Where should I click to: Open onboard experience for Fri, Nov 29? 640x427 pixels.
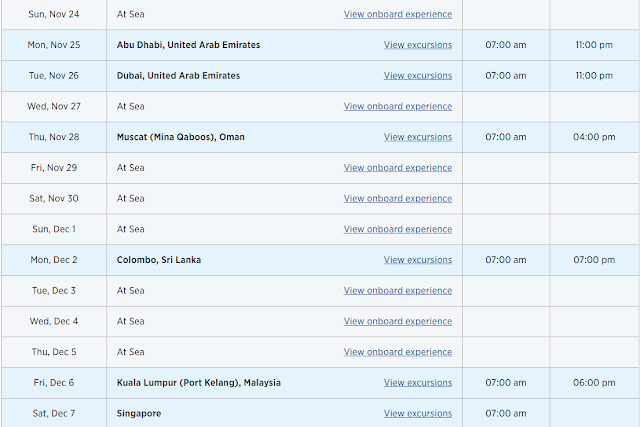tap(397, 168)
